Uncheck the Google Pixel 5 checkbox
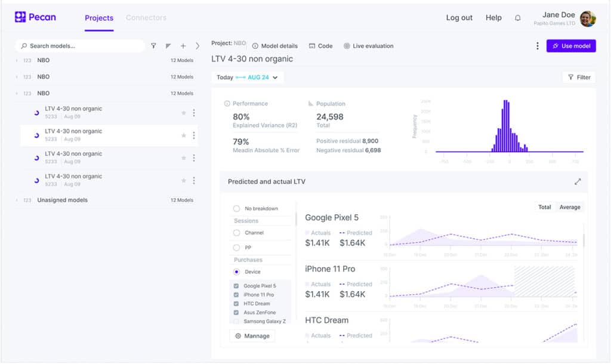 pyautogui.click(x=236, y=286)
